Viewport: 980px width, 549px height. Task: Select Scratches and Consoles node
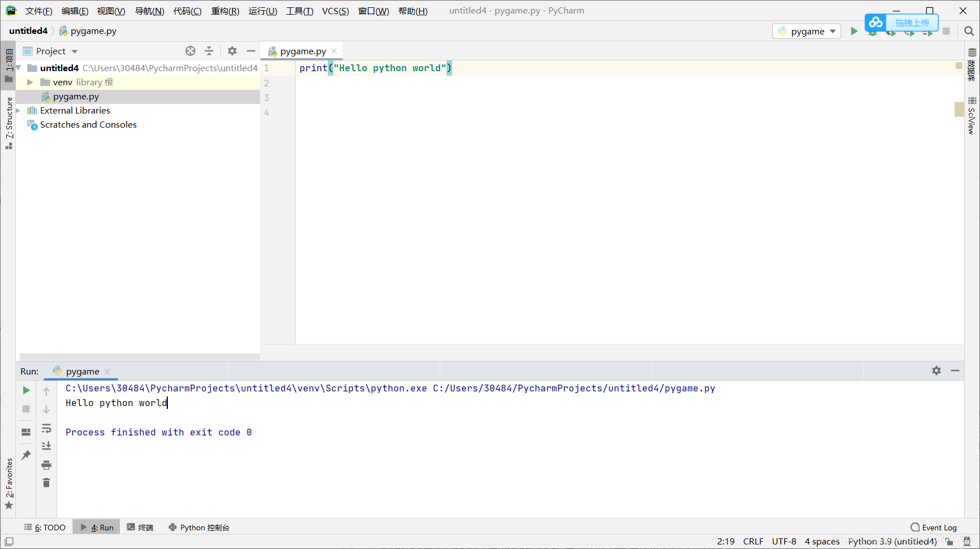point(88,125)
